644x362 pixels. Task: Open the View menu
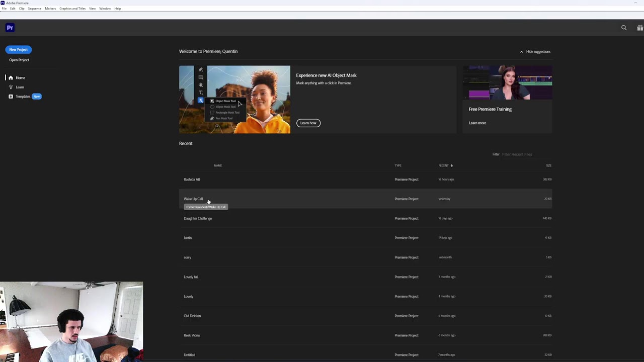pos(93,9)
